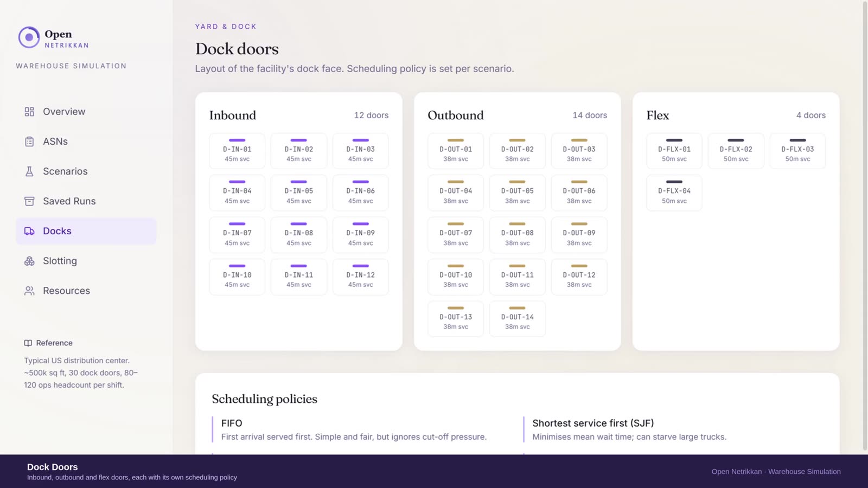Select the Slotting menu item

click(86, 261)
